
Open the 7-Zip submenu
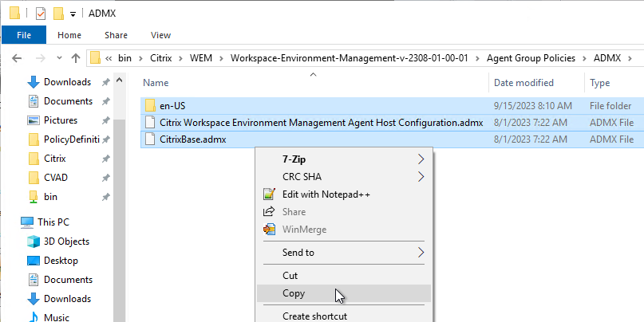coord(344,159)
